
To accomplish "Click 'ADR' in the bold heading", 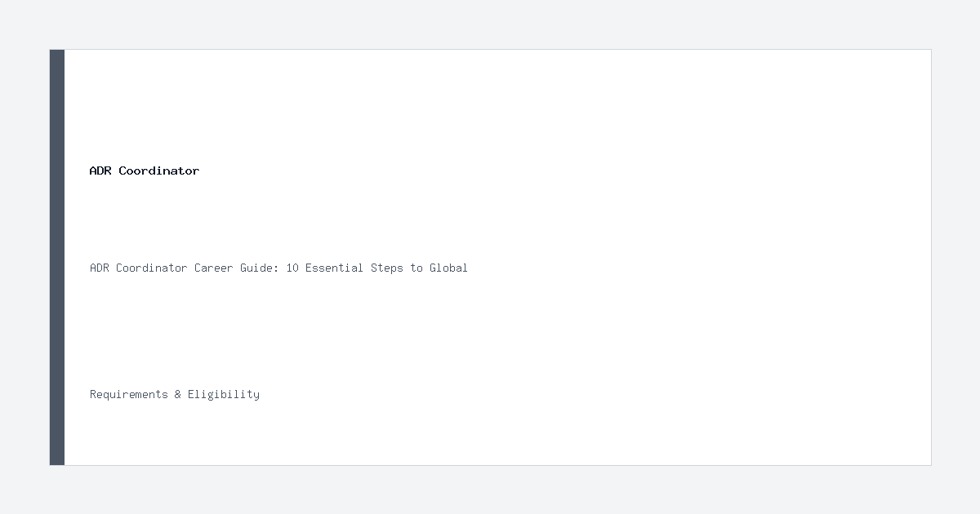I will pos(100,171).
